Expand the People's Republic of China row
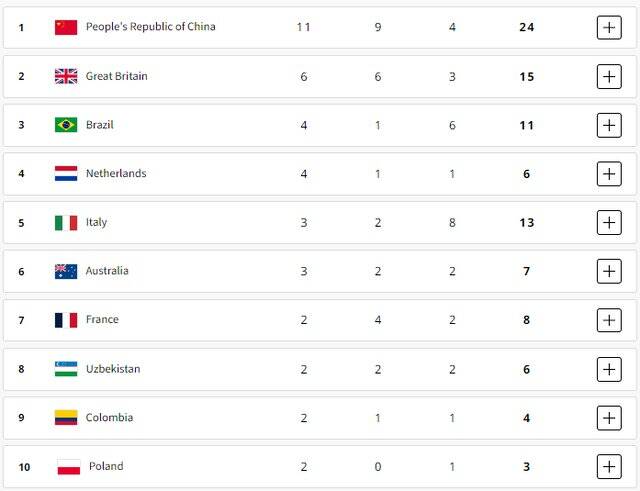640x491 pixels. tap(608, 27)
